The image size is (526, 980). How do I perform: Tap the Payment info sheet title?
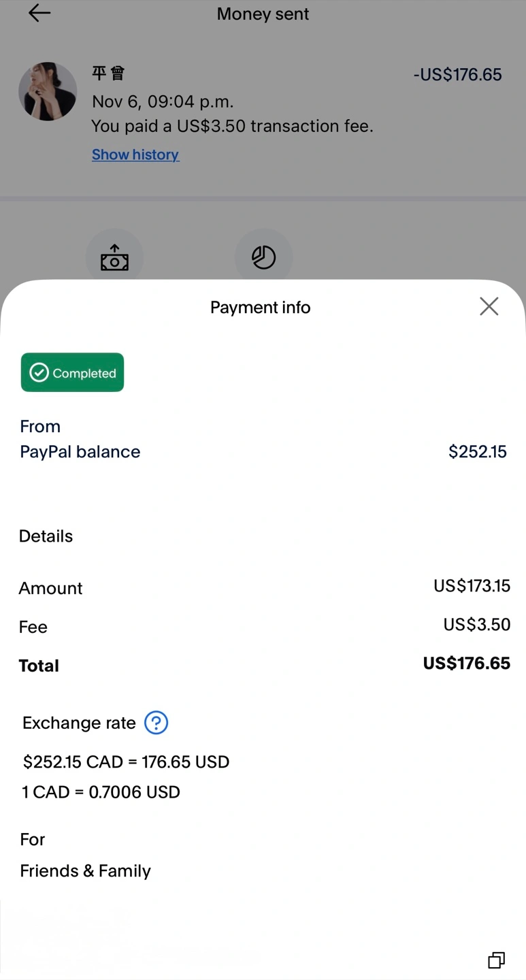260,308
